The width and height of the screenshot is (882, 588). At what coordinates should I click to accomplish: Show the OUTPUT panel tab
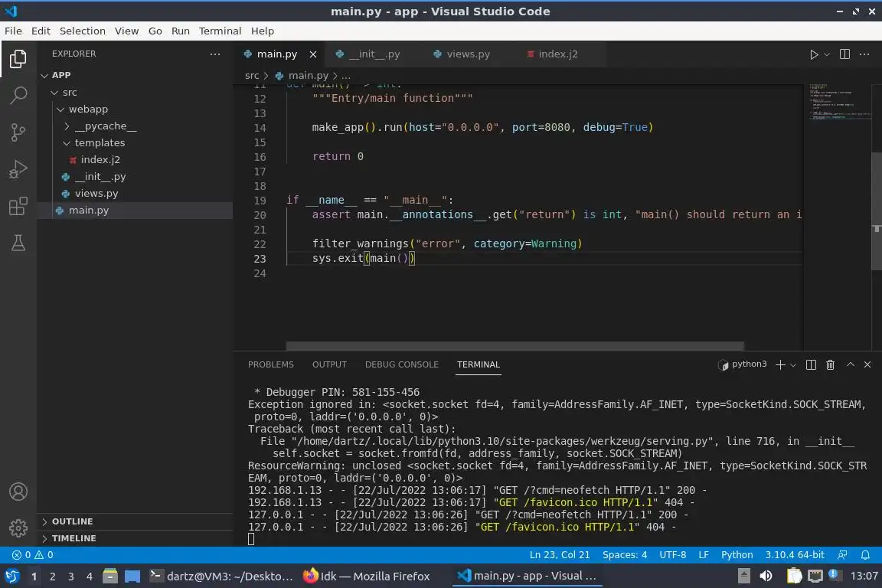[x=330, y=364]
